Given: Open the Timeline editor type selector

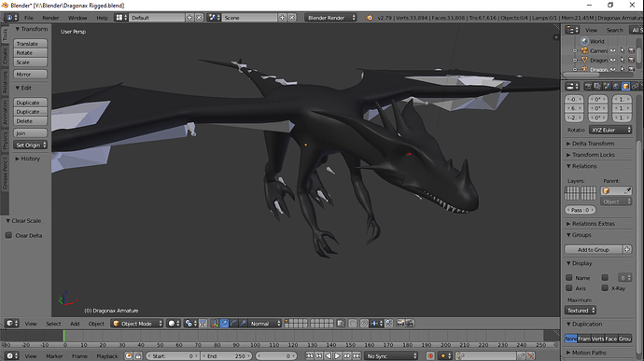Looking at the screenshot, I should coord(11,356).
